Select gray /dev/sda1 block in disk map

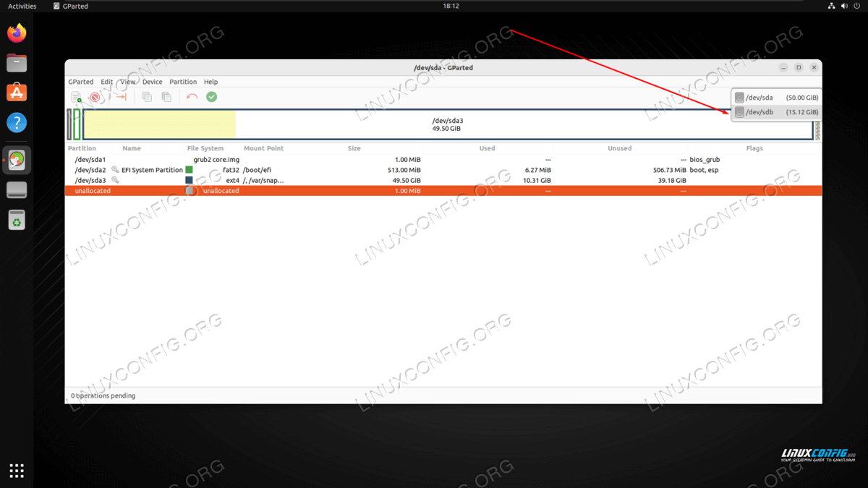(x=69, y=124)
